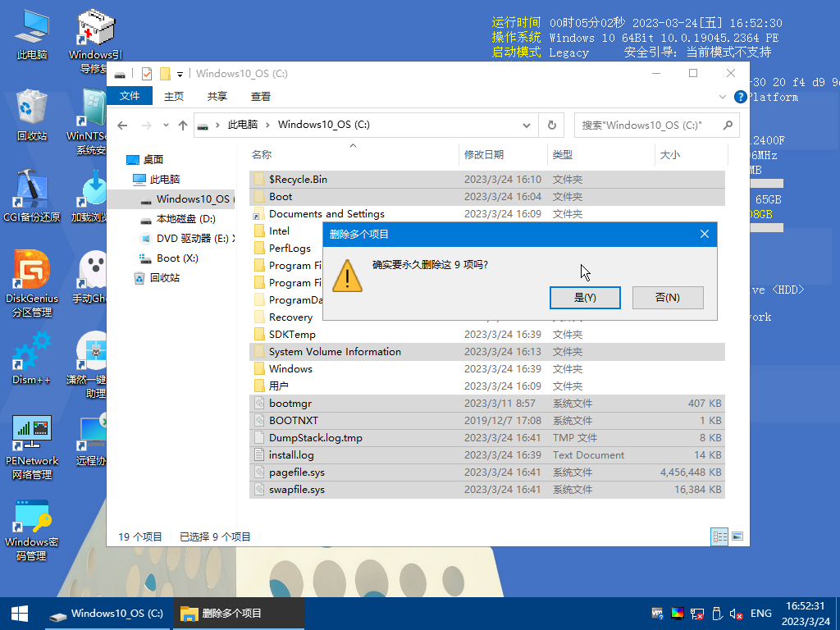The height and width of the screenshot is (630, 840).
Task: Open PENetwork network manager icon
Action: pos(33,434)
